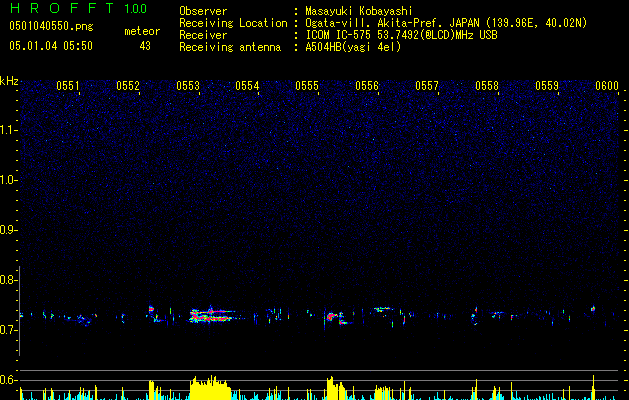
Task: Click the 0558 time marker
Action: pos(487,86)
